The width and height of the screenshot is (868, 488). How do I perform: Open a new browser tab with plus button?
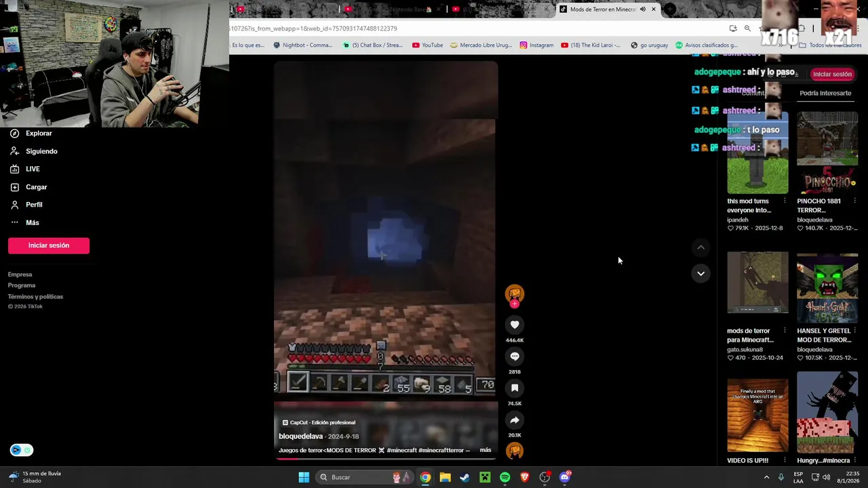(670, 9)
